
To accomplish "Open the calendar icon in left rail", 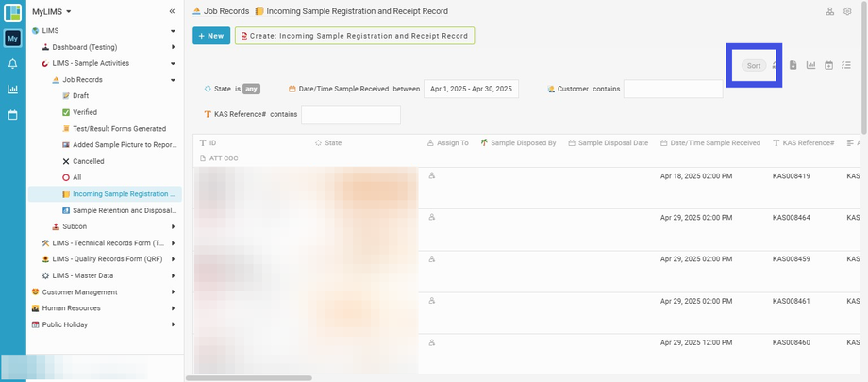I will point(12,115).
